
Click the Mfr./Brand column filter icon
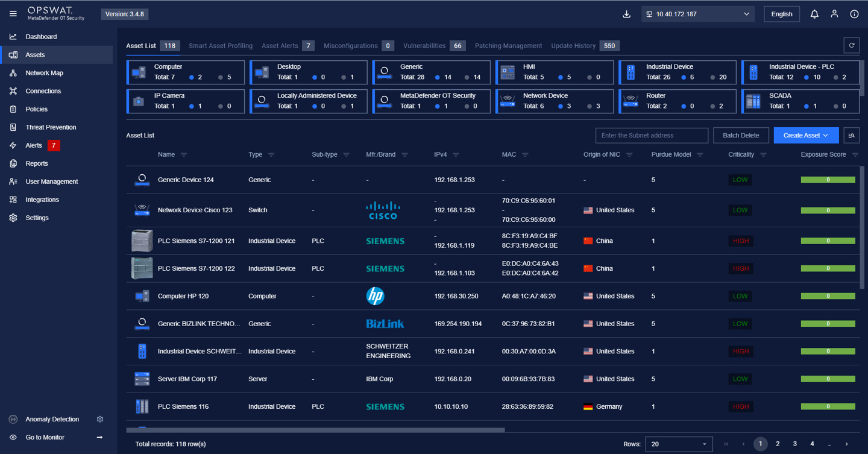click(x=405, y=155)
